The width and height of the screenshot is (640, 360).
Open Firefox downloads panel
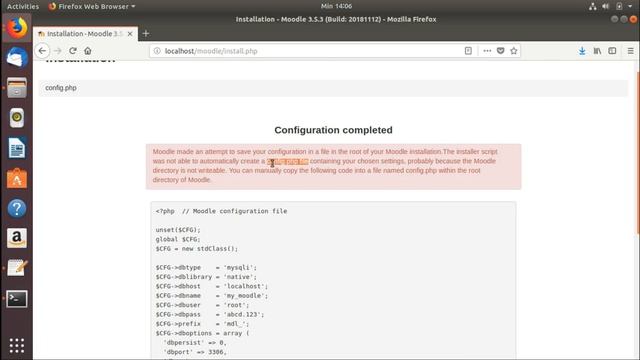click(x=582, y=51)
